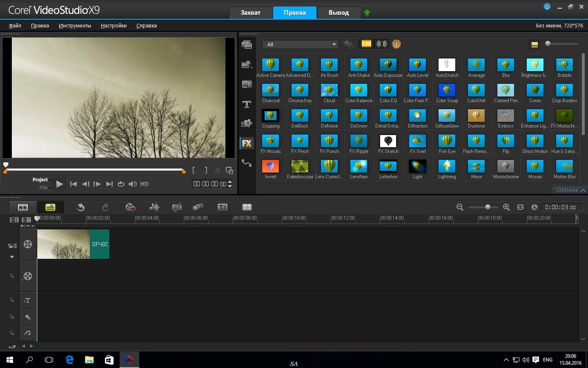Select Project play mode
Viewport: 588px width, 368px height.
[x=40, y=180]
